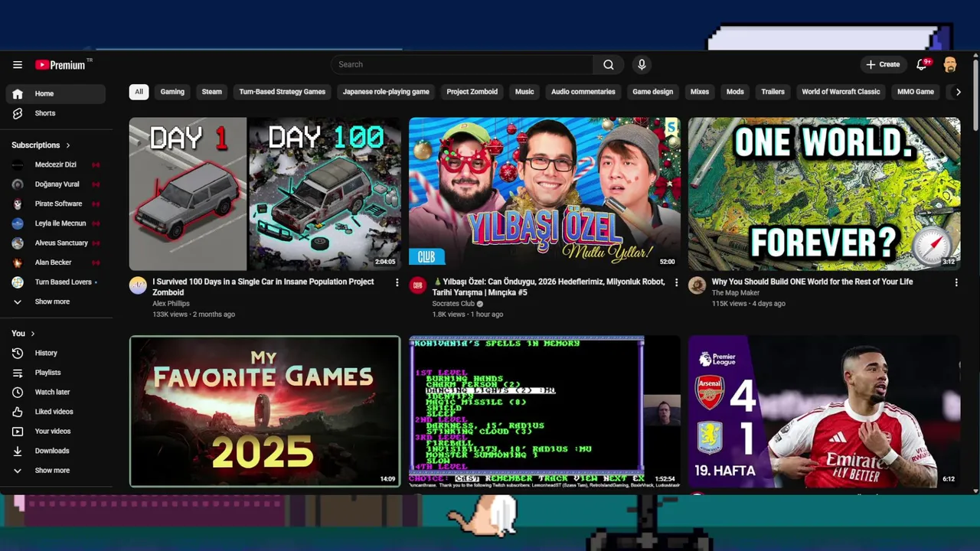Screen dimensions: 980x551
Task: Select the Project Zomboid chip
Action: (472, 92)
